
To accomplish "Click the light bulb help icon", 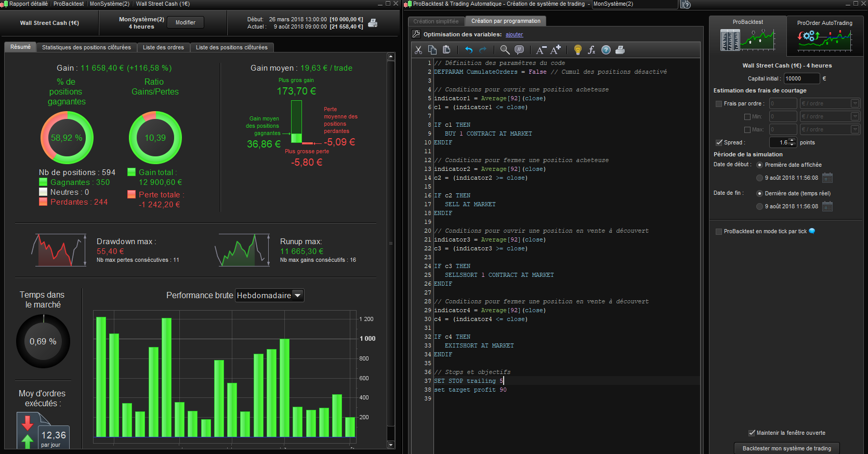I will tap(577, 50).
